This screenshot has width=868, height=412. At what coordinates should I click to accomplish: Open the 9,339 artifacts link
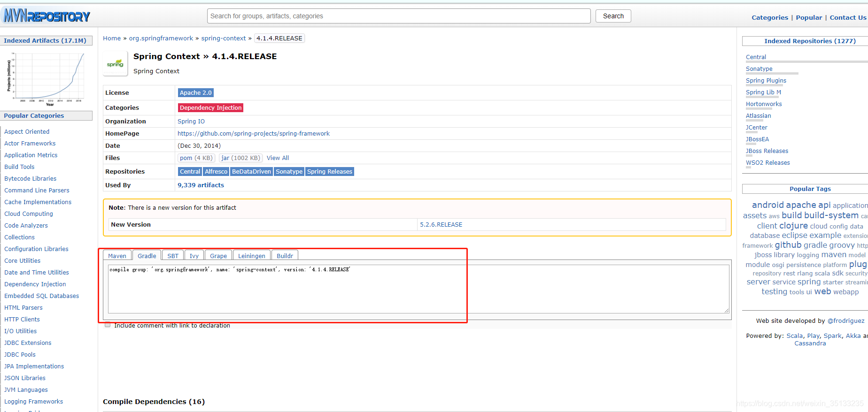pyautogui.click(x=201, y=185)
